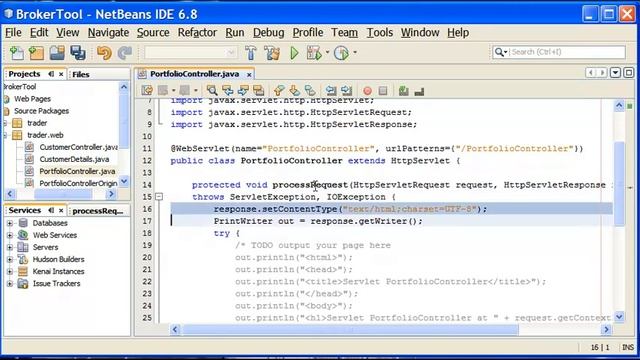Click Find Next Occurrence icon
This screenshot has height=360, width=640.
pyautogui.click(x=243, y=90)
